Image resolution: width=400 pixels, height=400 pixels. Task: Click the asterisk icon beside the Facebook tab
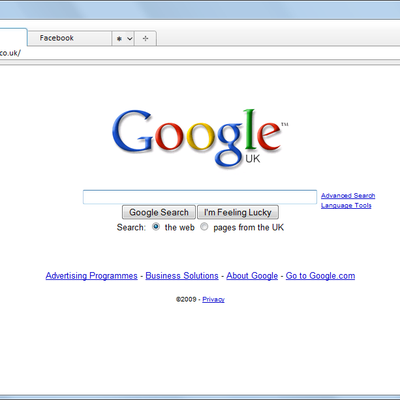pyautogui.click(x=119, y=39)
